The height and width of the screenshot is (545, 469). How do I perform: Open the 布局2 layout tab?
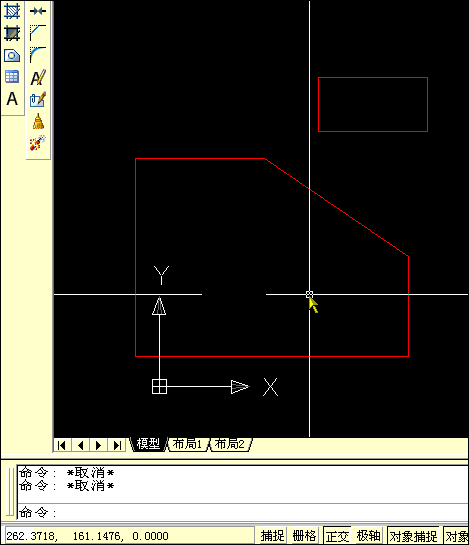[231, 444]
